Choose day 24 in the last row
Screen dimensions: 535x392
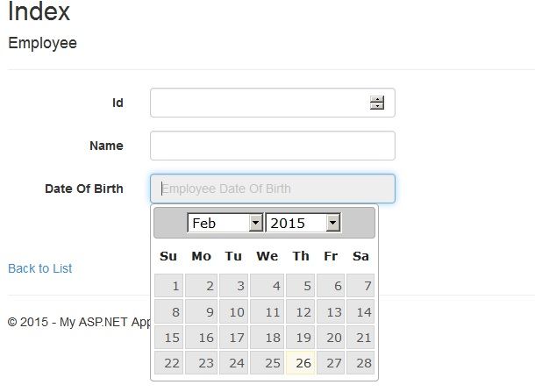[234, 363]
